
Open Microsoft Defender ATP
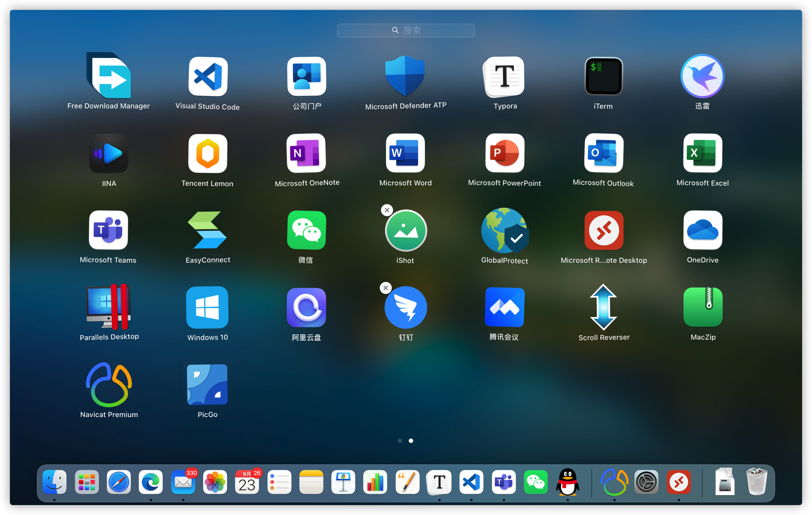[x=405, y=76]
